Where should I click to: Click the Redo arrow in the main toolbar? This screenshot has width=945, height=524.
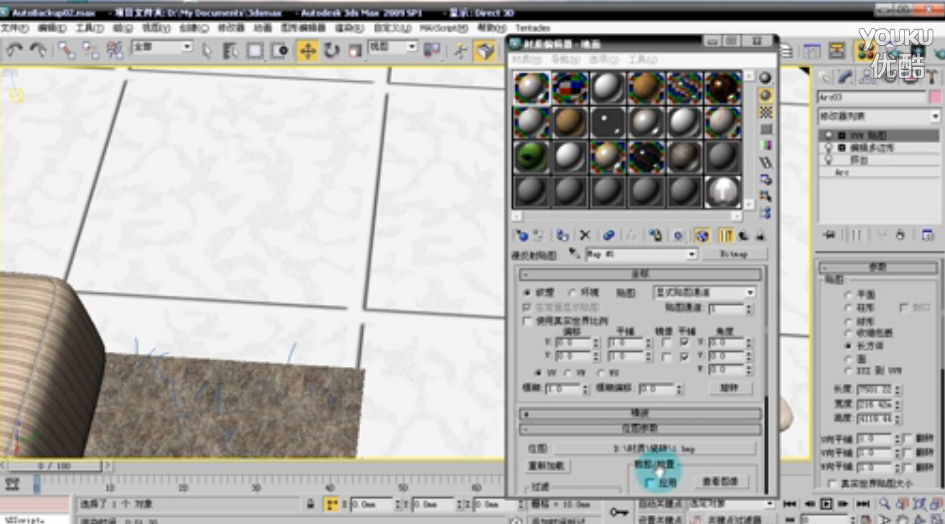[x=38, y=51]
